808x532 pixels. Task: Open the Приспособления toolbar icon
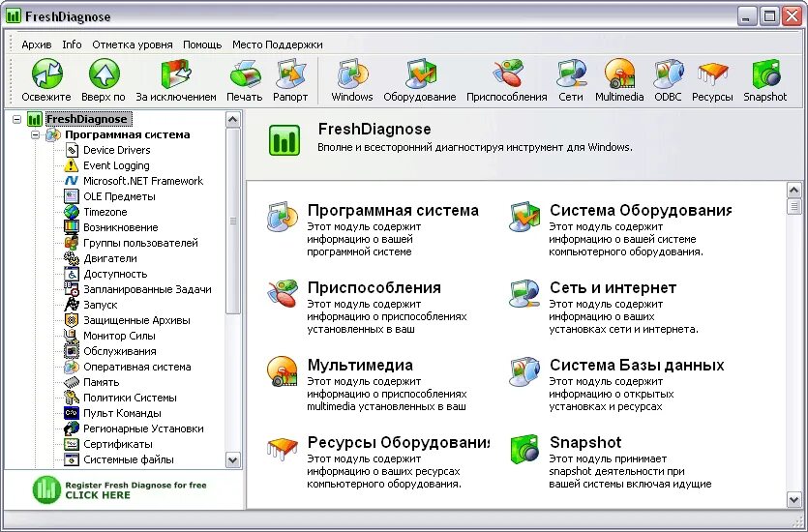click(508, 74)
